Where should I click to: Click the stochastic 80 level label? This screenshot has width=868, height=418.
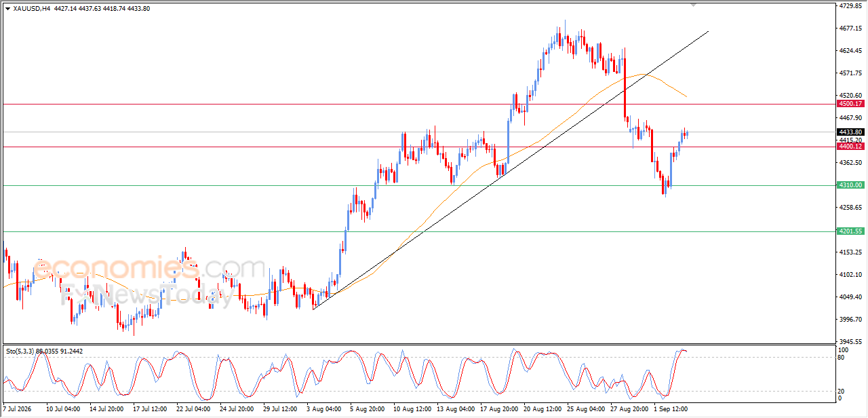coord(842,357)
